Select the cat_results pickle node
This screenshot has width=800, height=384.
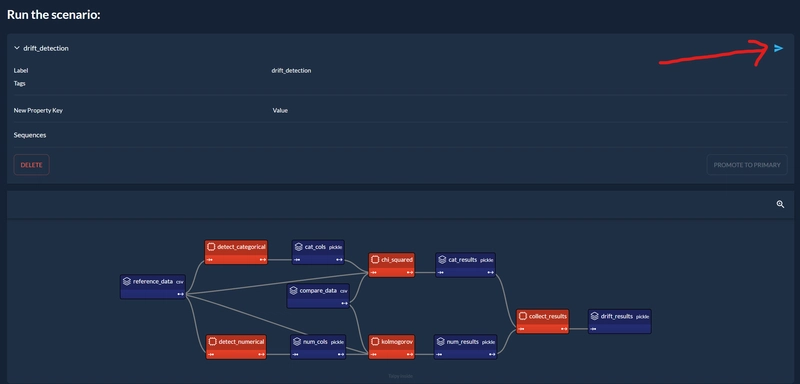tap(465, 265)
